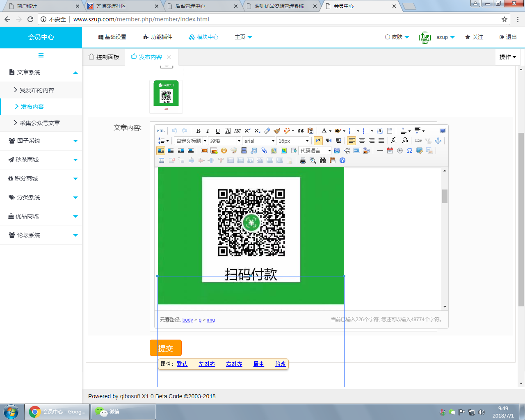525x420 pixels.
Task: Open the 段落 paragraph format dropdown
Action: pos(225,141)
